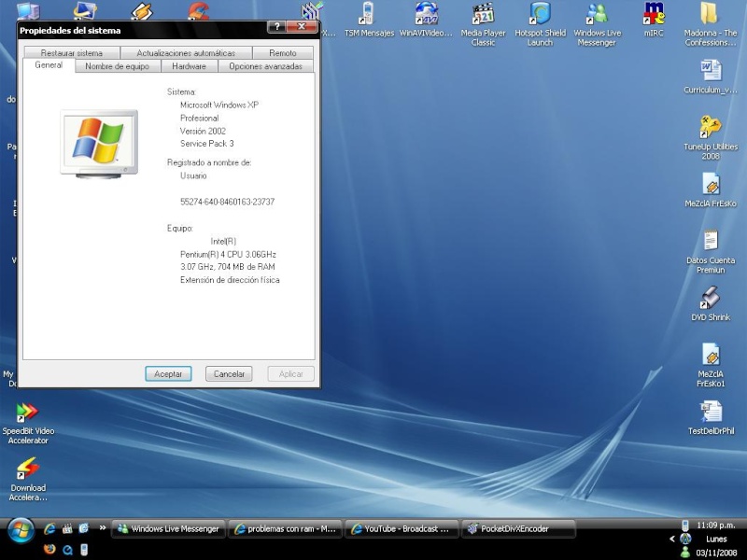
Task: Switch to PocketDivXEncoder taskbar button
Action: click(518, 528)
